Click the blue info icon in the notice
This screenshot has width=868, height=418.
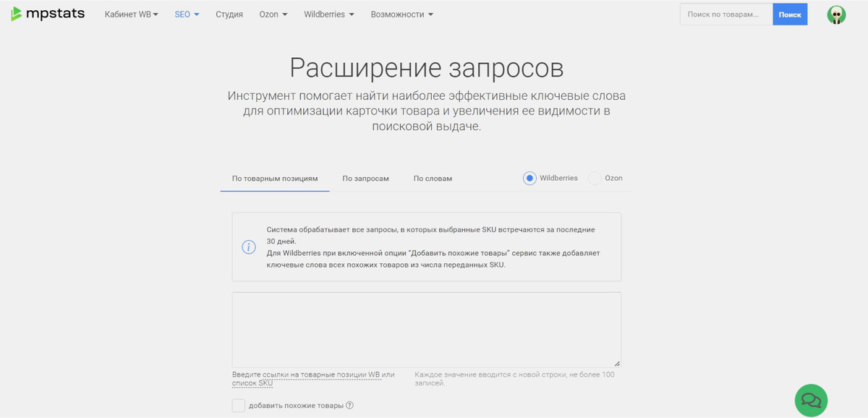(248, 247)
